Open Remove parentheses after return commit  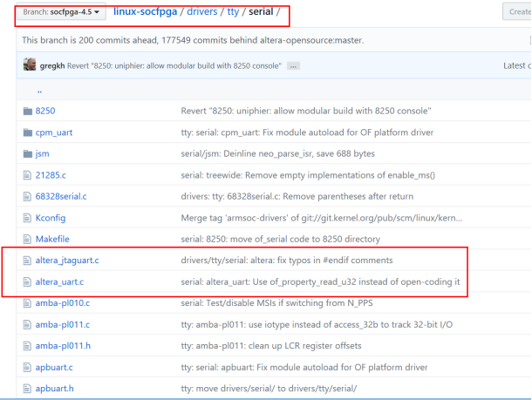(x=297, y=197)
